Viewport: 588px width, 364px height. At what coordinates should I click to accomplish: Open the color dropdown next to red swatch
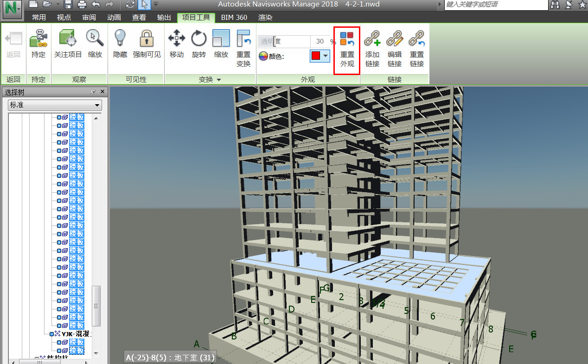[326, 56]
